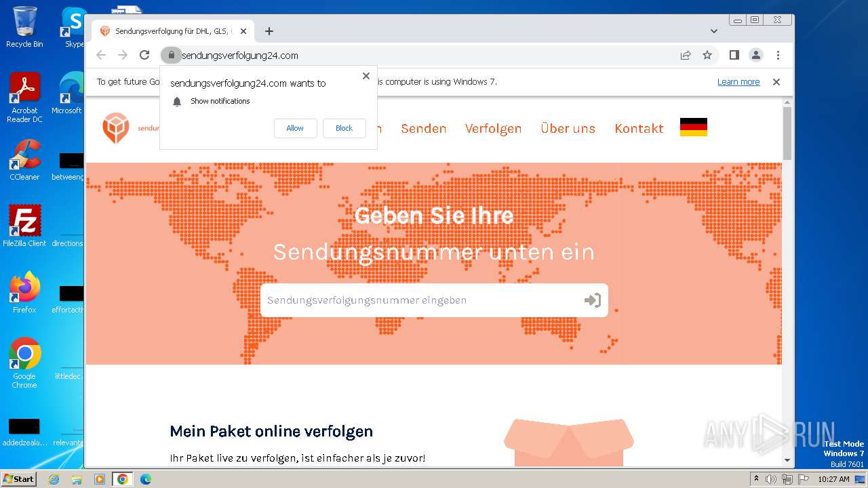Viewport: 868px width, 488px height.
Task: Show hidden system tray icons
Action: [756, 479]
